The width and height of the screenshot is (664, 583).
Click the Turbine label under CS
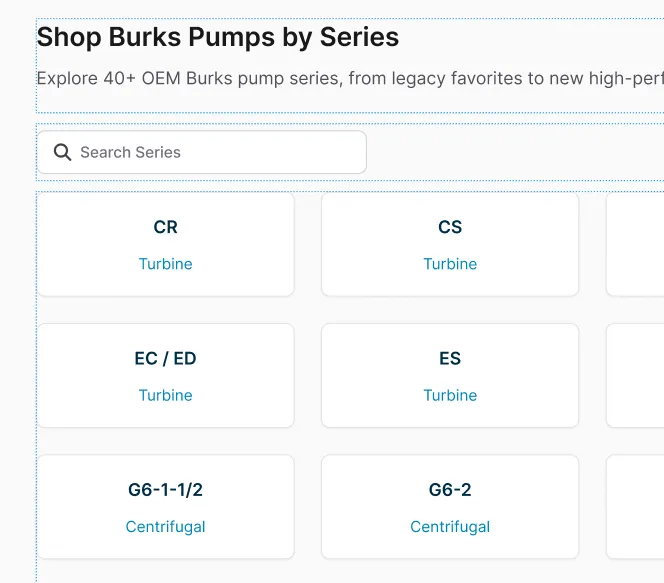click(x=450, y=264)
